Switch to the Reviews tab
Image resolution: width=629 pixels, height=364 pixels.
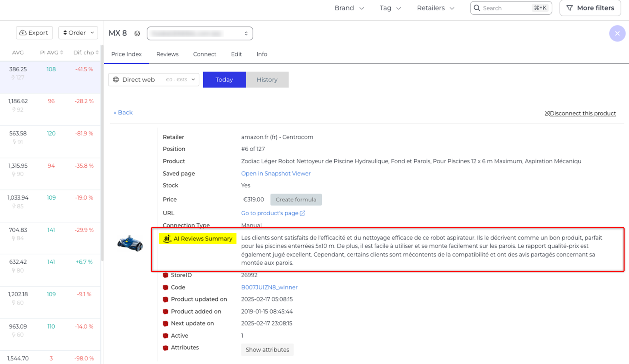point(167,54)
